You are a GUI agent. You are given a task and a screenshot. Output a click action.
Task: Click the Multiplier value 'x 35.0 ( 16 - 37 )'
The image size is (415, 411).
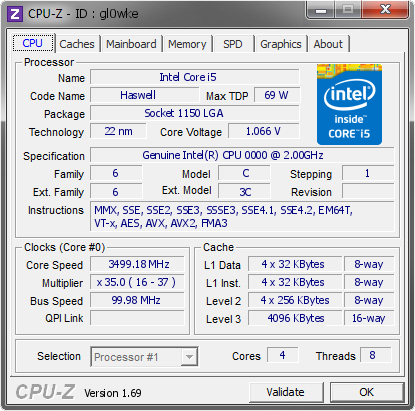point(137,282)
